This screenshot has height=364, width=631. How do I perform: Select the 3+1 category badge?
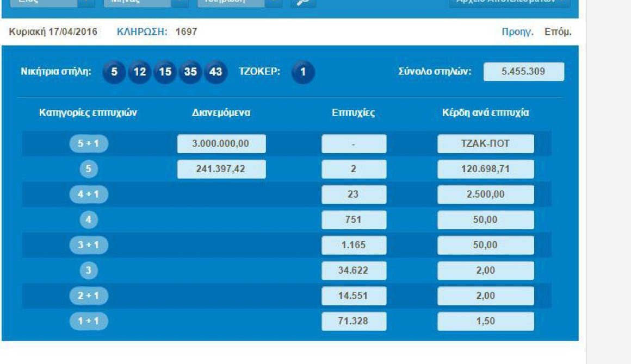click(x=89, y=244)
